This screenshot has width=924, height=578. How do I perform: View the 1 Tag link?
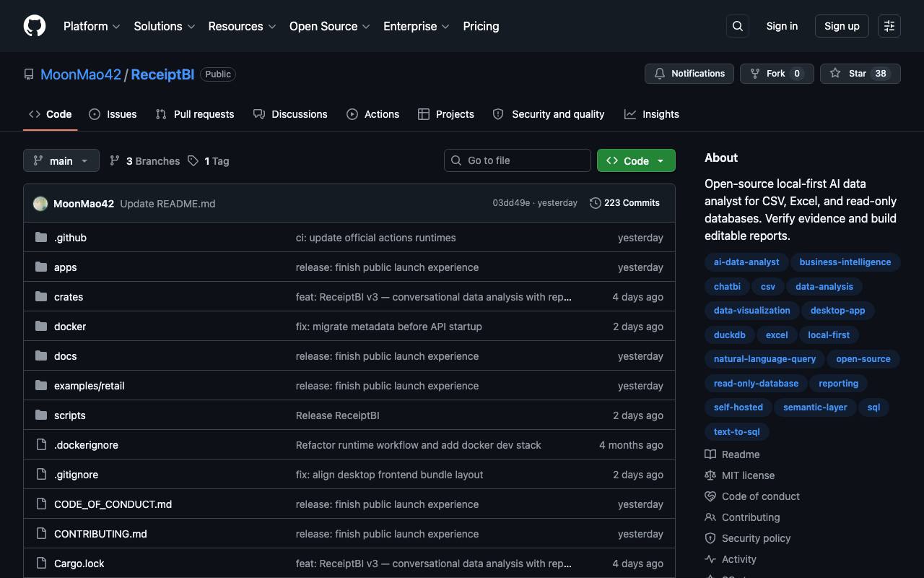(x=208, y=161)
